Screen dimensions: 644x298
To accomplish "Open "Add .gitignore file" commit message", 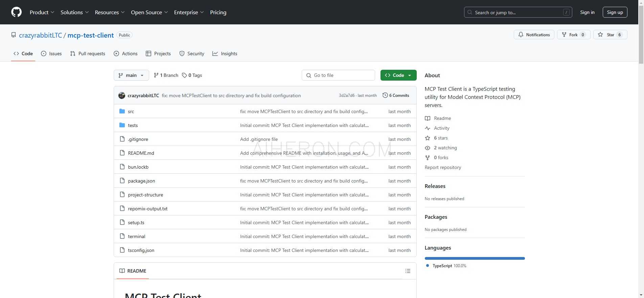I will [259, 139].
